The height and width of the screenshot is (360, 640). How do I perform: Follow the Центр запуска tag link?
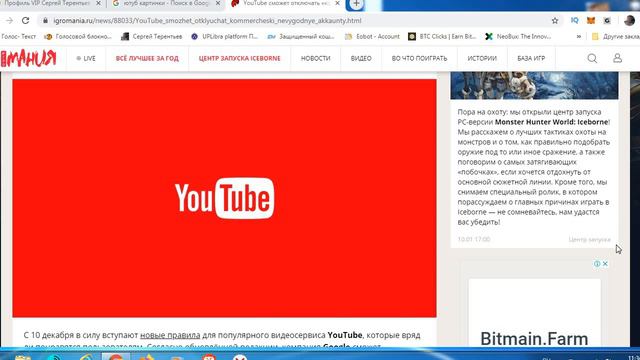589,239
